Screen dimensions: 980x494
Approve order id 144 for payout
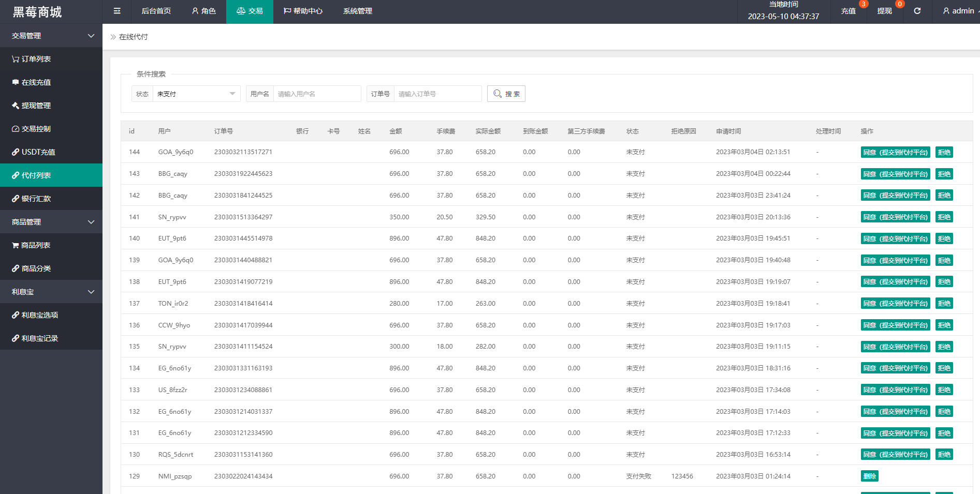[x=895, y=152]
